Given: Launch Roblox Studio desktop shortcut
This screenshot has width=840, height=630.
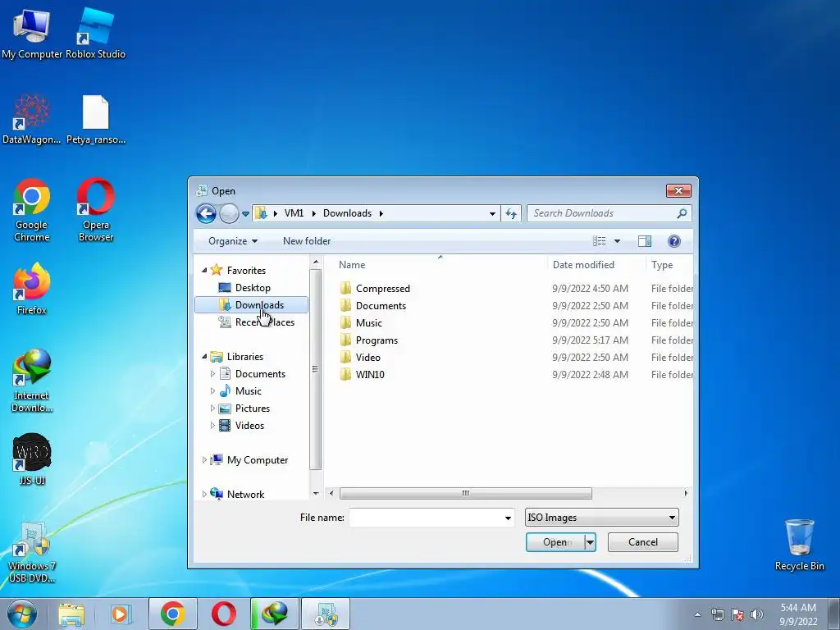Looking at the screenshot, I should 95,33.
